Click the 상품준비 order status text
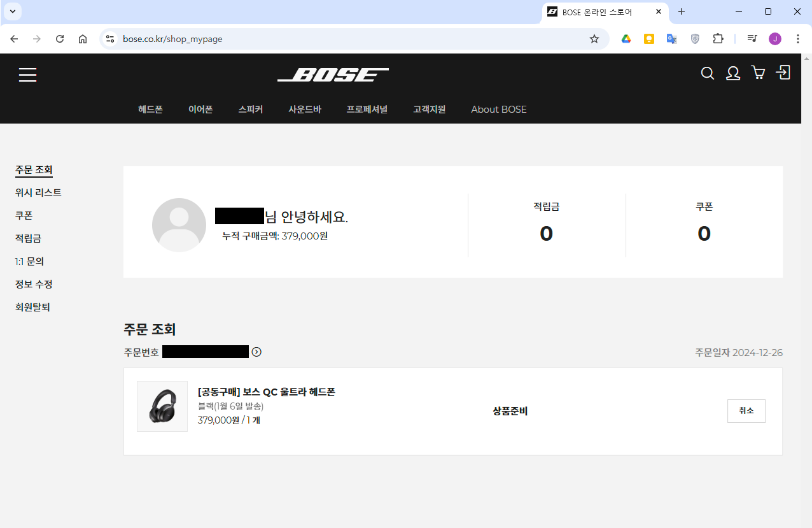This screenshot has width=812, height=528. click(x=510, y=411)
